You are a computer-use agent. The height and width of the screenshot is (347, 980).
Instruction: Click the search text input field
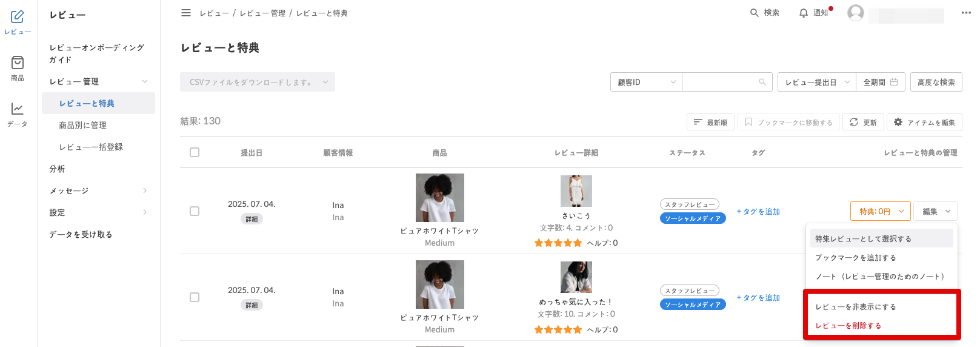pos(720,82)
